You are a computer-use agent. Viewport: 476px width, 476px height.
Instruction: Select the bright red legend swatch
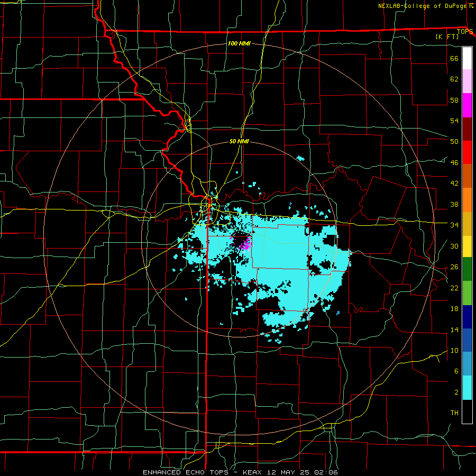pyautogui.click(x=467, y=152)
